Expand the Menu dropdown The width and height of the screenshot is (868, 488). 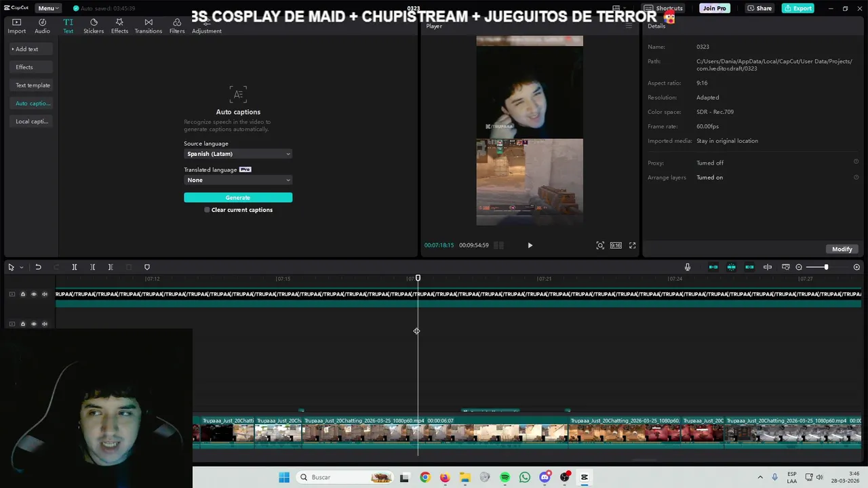[48, 8]
